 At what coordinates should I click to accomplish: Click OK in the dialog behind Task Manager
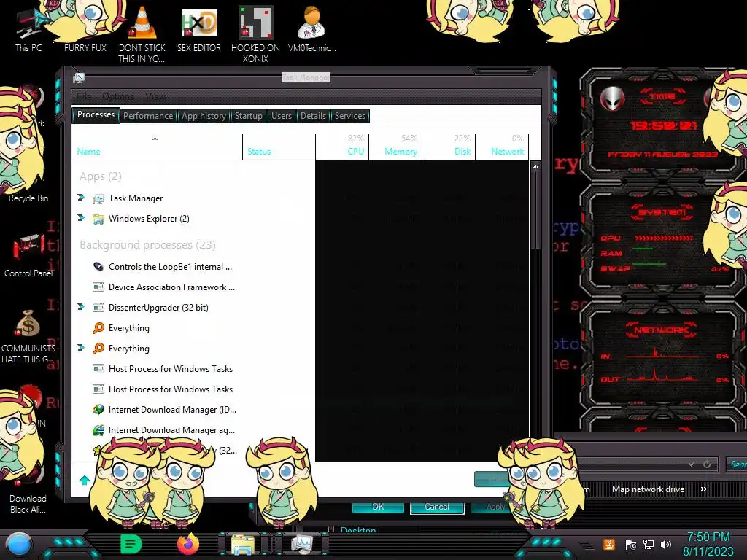pos(378,507)
